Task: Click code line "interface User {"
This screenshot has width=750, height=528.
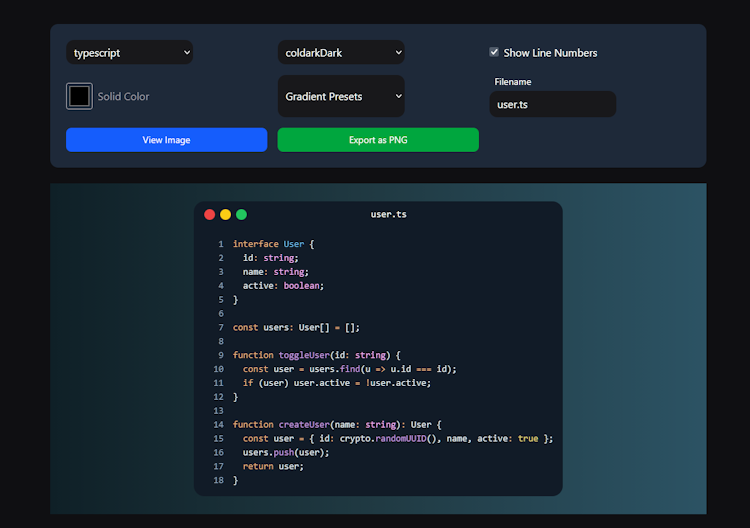Action: point(273,244)
